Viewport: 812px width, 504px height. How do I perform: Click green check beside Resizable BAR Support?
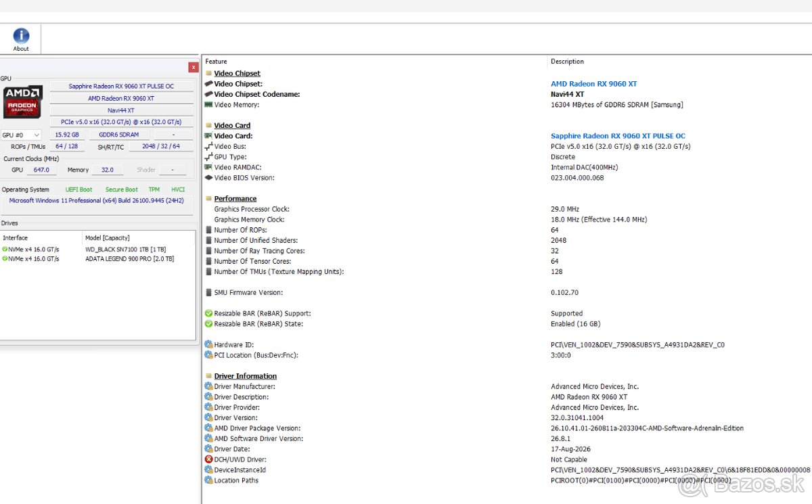pyautogui.click(x=208, y=313)
